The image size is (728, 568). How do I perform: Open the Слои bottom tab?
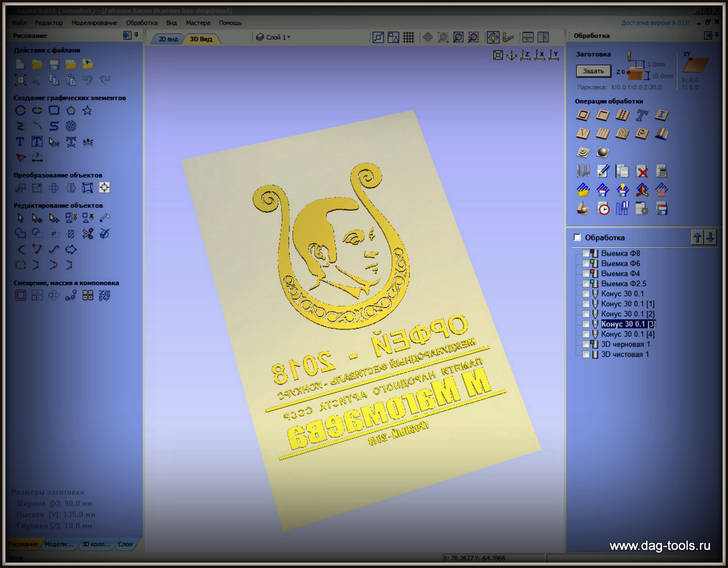click(x=126, y=544)
